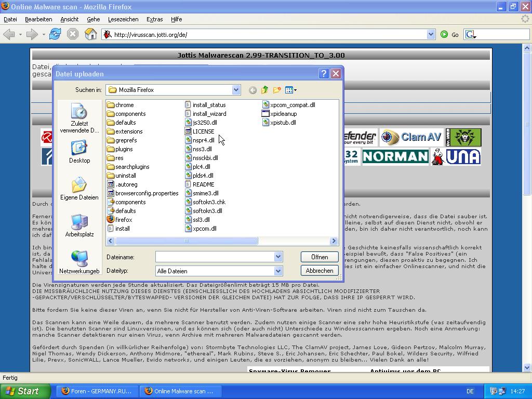Click the Home icon in toolbar

(90, 34)
